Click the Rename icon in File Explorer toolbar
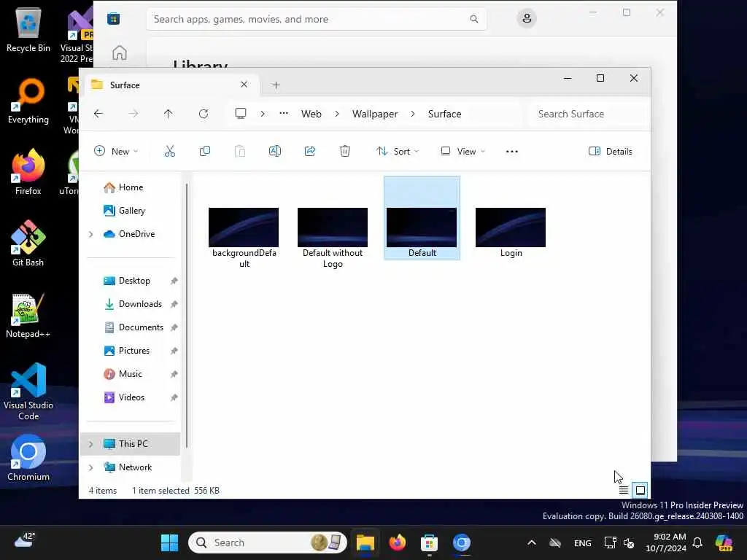Screen dimensions: 747x560 click(275, 152)
